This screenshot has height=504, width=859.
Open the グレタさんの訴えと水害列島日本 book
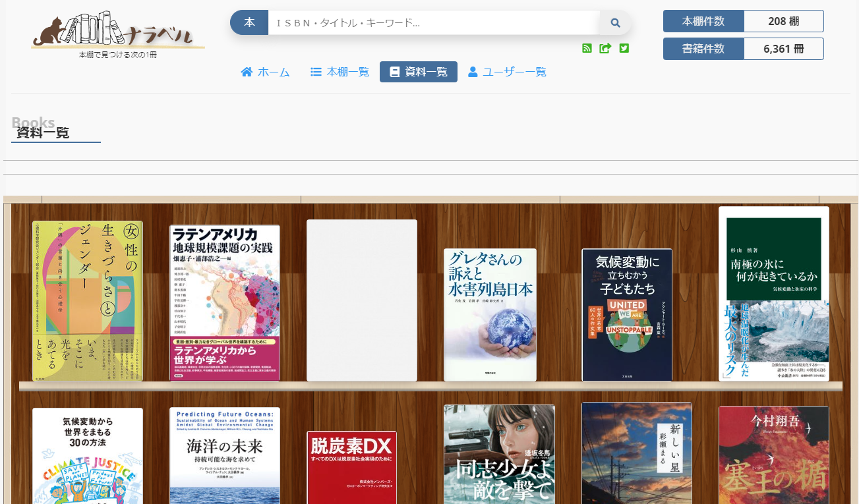pyautogui.click(x=490, y=315)
